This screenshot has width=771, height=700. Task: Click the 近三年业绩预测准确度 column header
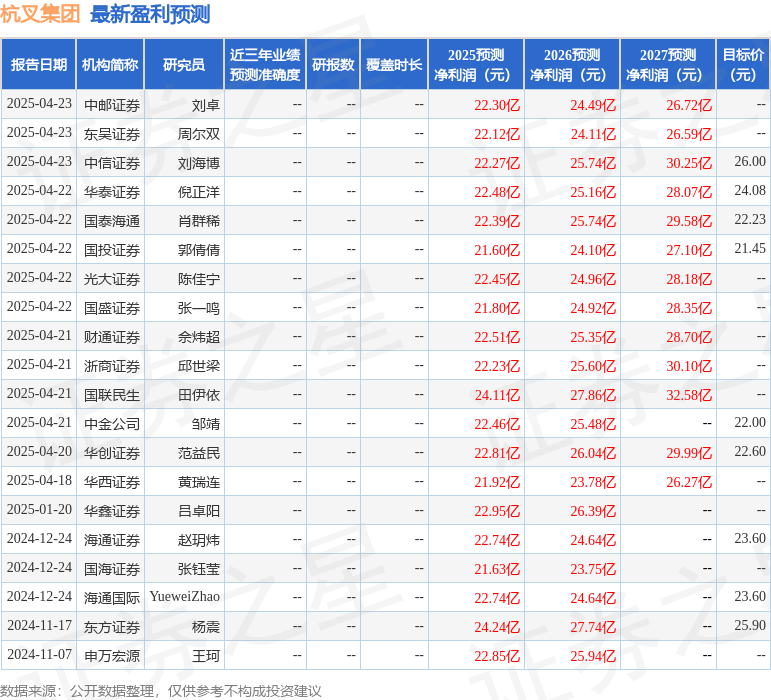coord(265,64)
